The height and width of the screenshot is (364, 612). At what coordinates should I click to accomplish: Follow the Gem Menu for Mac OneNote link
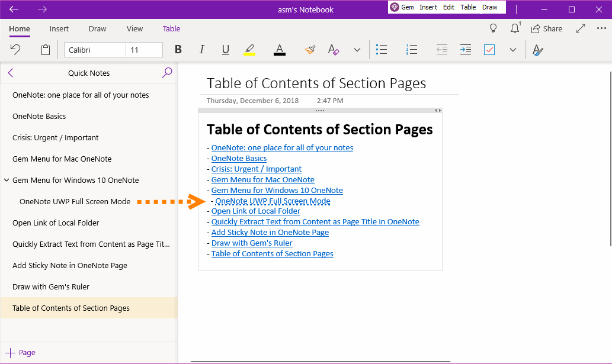tap(262, 180)
